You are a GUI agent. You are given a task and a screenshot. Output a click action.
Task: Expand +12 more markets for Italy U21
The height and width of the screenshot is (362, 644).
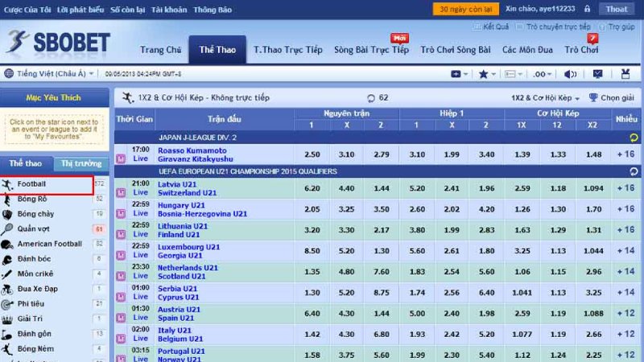(x=626, y=334)
